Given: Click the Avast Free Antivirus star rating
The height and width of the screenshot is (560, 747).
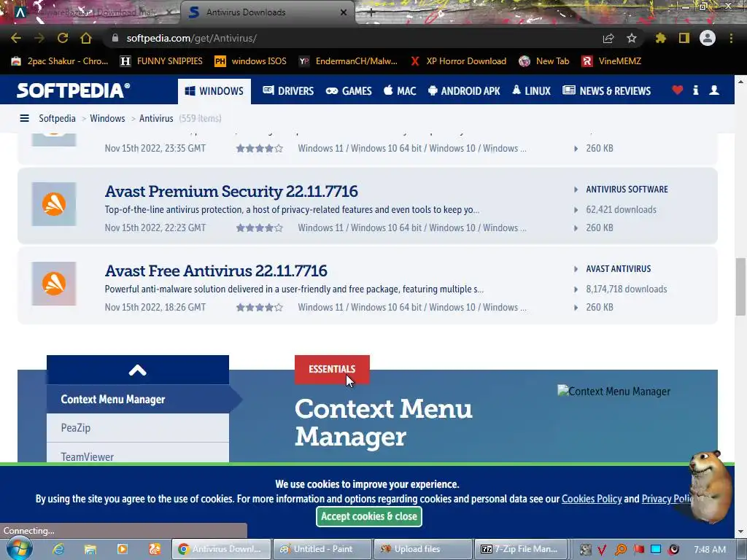Looking at the screenshot, I should 259,308.
